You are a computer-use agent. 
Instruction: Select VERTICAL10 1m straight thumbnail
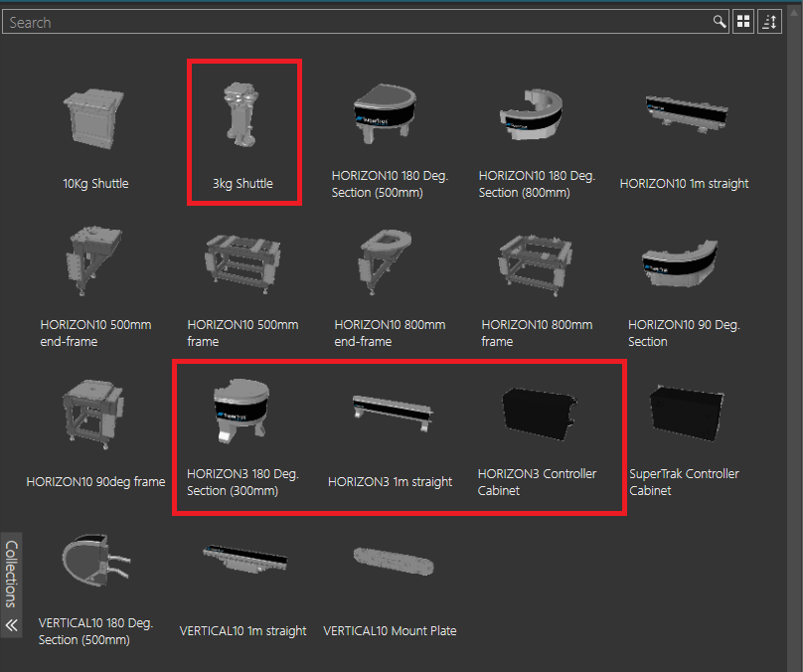point(245,559)
